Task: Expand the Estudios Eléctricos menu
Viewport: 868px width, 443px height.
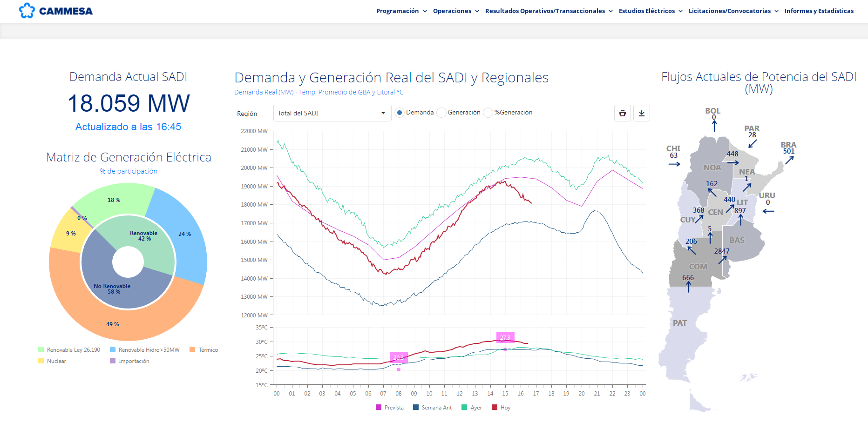Action: click(650, 11)
